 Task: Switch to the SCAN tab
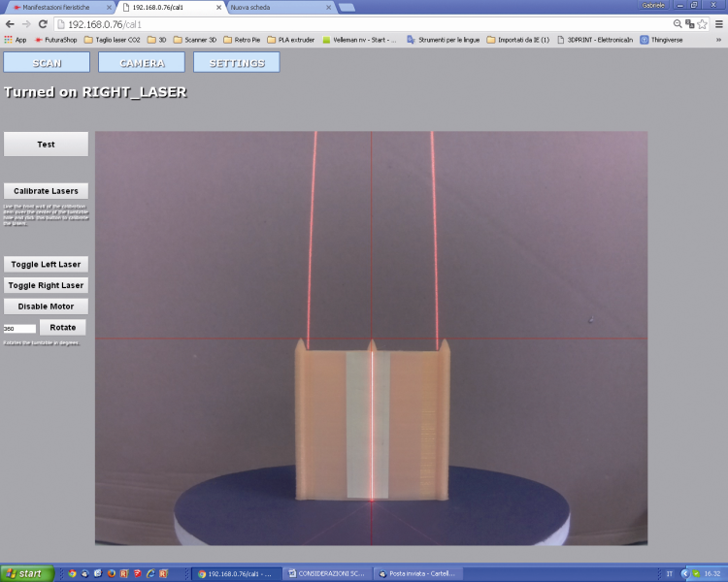[x=47, y=62]
